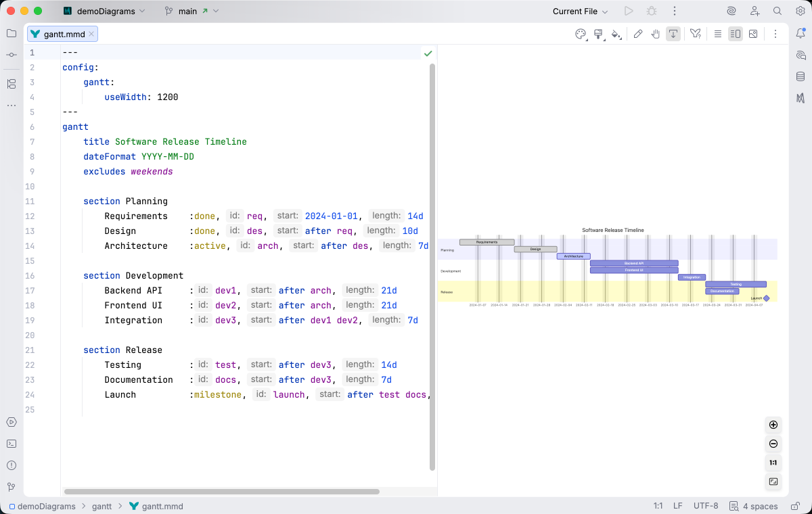Click the Testing bar in the Gantt preview
Viewport: 812px width, 514px height.
click(x=736, y=284)
